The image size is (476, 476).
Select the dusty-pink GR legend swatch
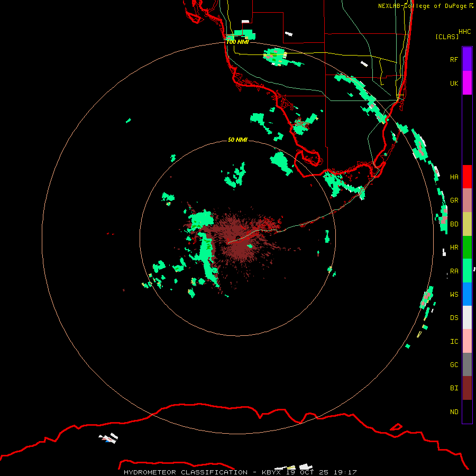coord(467,200)
